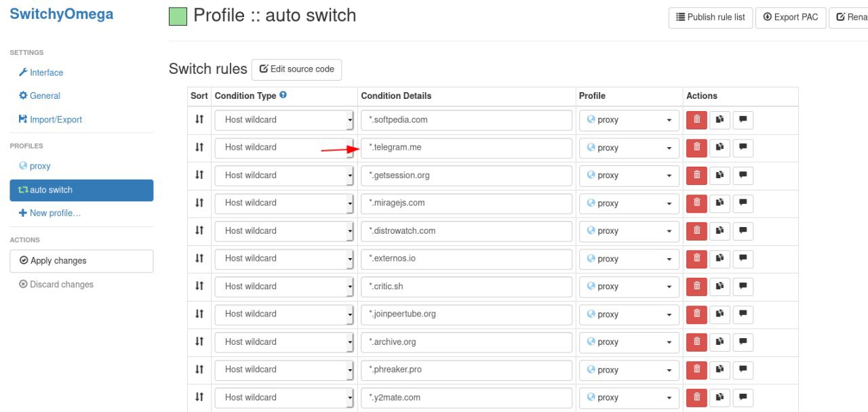868x412 pixels.
Task: Delete the *.softpedia.com rule
Action: 696,120
